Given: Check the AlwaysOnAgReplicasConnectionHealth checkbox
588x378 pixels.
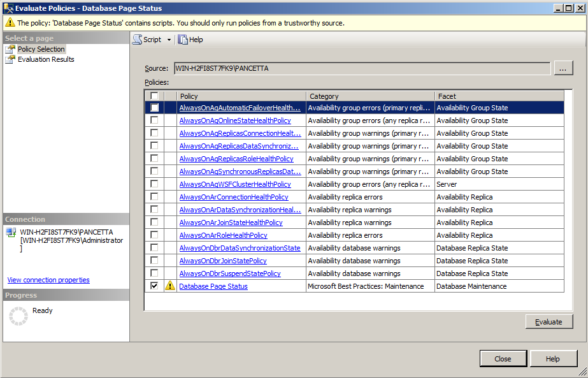Looking at the screenshot, I should pyautogui.click(x=154, y=133).
